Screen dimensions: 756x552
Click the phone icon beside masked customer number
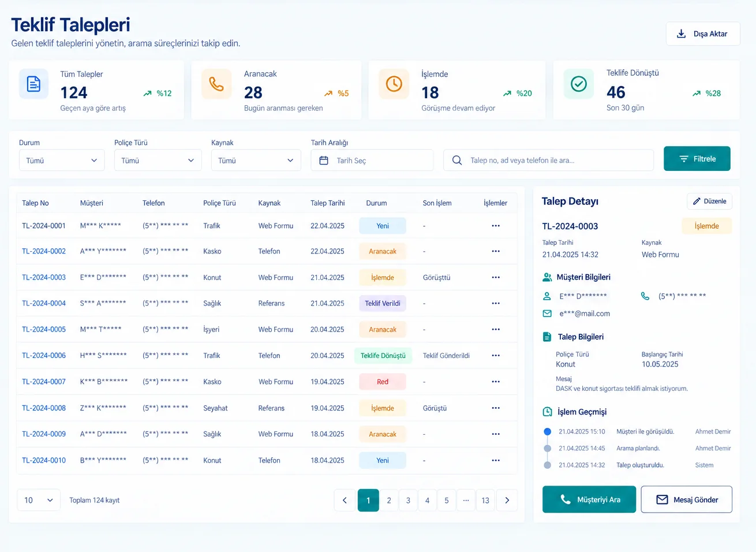click(645, 296)
